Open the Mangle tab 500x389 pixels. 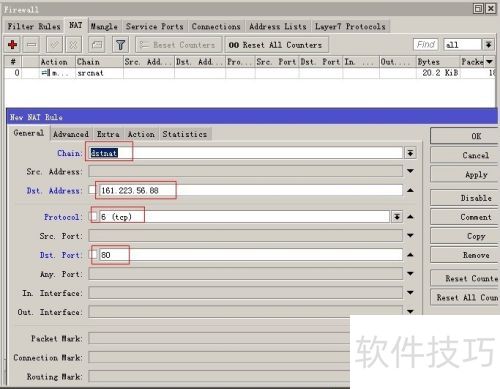(104, 26)
